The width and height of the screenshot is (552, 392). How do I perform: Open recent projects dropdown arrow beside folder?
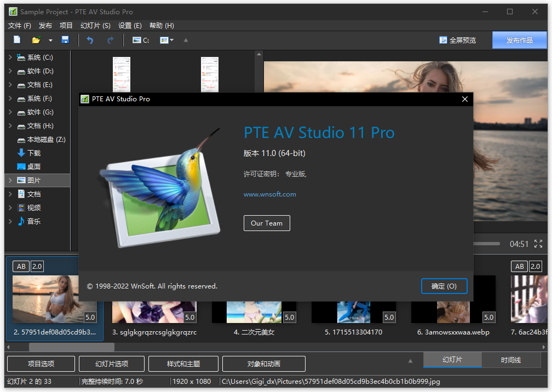point(50,40)
